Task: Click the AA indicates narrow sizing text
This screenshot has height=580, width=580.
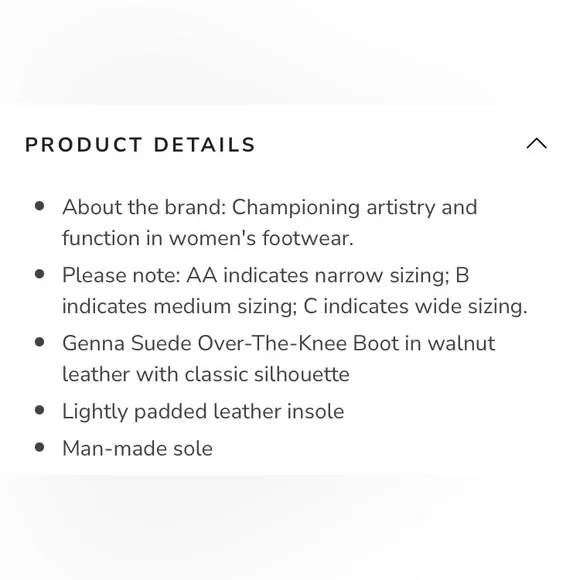Action: (318, 276)
